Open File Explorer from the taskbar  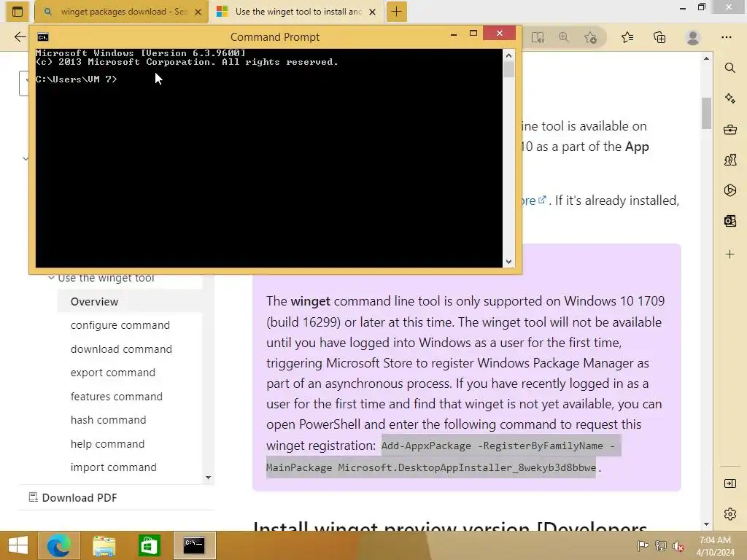104,545
